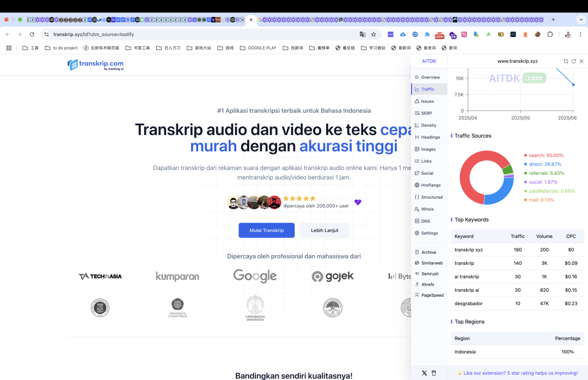This screenshot has height=380, width=588.
Task: Click the cookie extension icon
Action: point(538,34)
